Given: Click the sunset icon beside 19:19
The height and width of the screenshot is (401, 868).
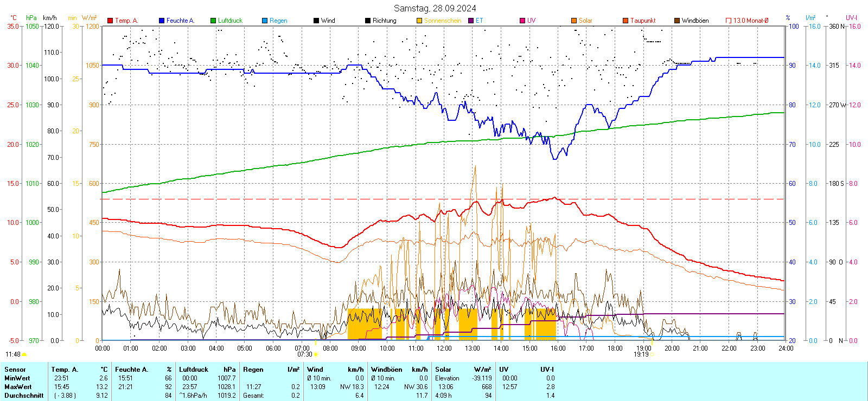Looking at the screenshot, I should [x=653, y=354].
